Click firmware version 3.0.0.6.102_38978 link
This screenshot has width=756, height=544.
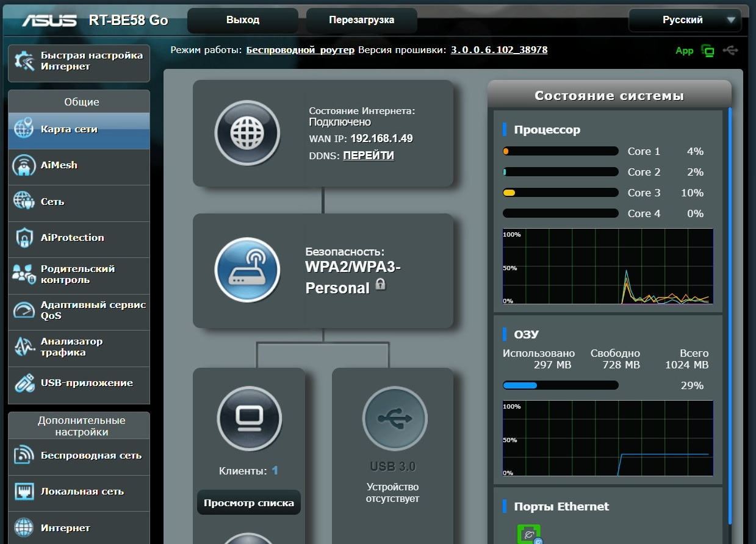click(499, 50)
